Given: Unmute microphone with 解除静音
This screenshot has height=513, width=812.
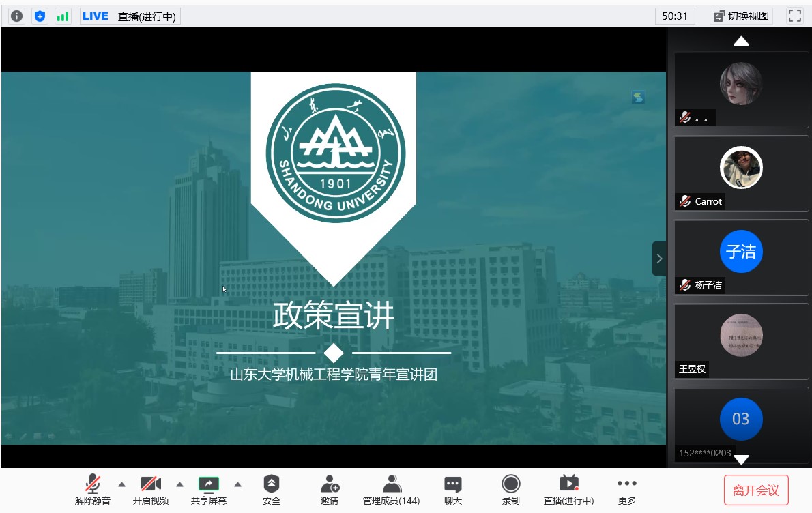Looking at the screenshot, I should [93, 490].
